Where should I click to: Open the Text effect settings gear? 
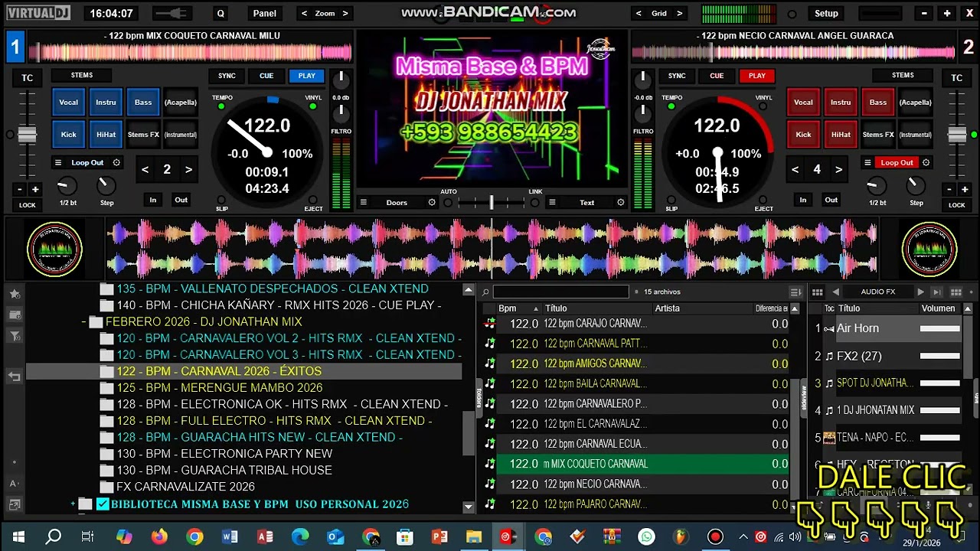(x=621, y=203)
